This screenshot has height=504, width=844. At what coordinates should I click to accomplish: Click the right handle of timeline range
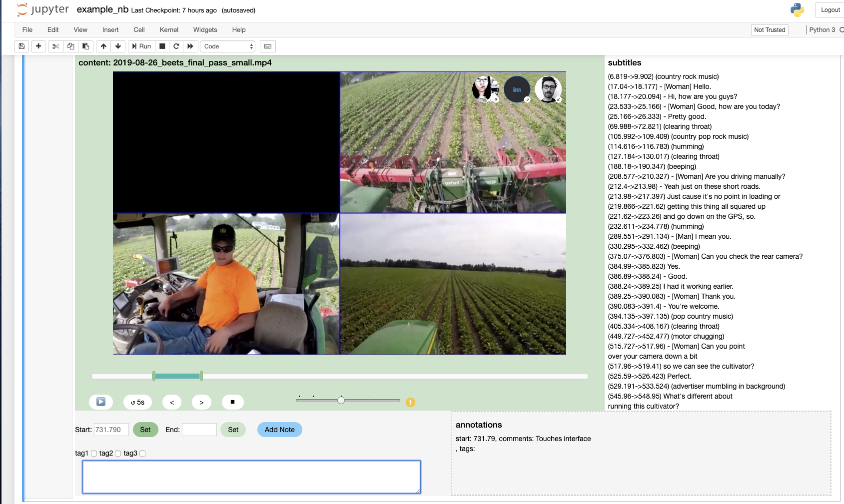[x=201, y=376]
